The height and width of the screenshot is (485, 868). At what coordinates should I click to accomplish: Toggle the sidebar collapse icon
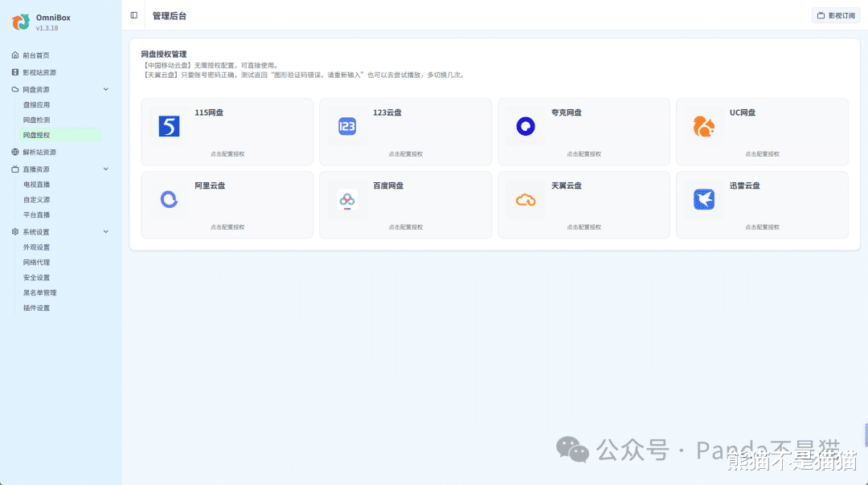[134, 15]
